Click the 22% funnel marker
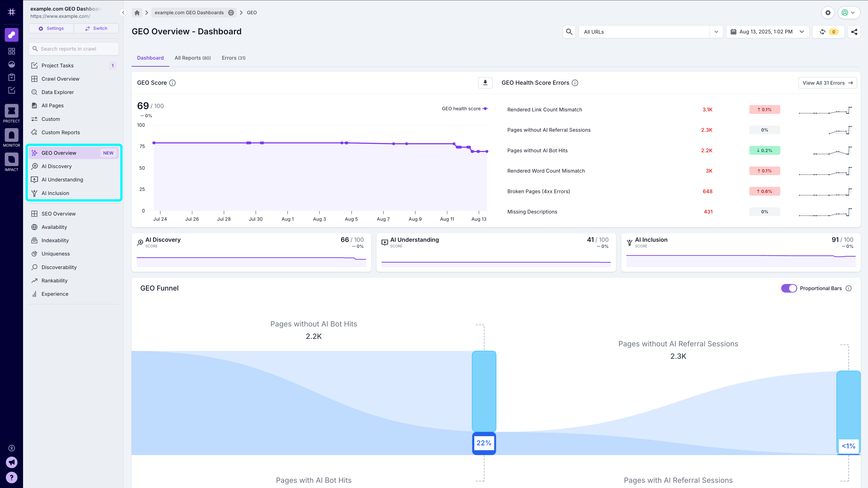The height and width of the screenshot is (488, 868). click(484, 443)
